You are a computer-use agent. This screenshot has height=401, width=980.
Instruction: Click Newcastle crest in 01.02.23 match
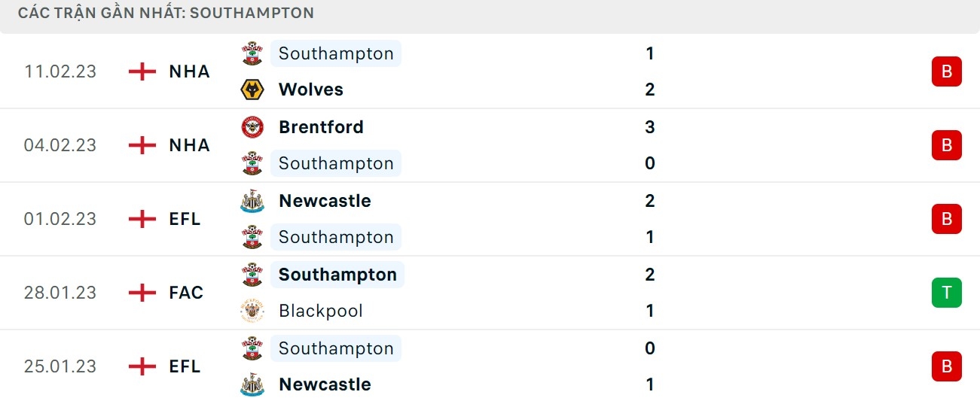tap(252, 201)
